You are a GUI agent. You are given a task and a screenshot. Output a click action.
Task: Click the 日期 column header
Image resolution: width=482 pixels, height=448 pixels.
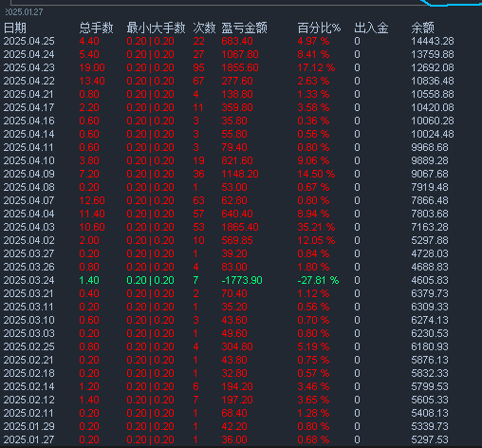point(15,28)
